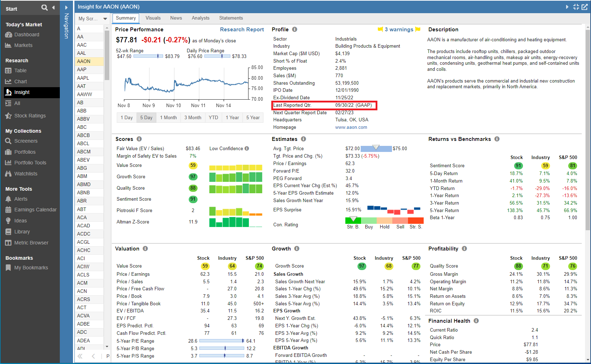The width and height of the screenshot is (591, 364).
Task: Click the Growth info icon
Action: pyautogui.click(x=297, y=249)
